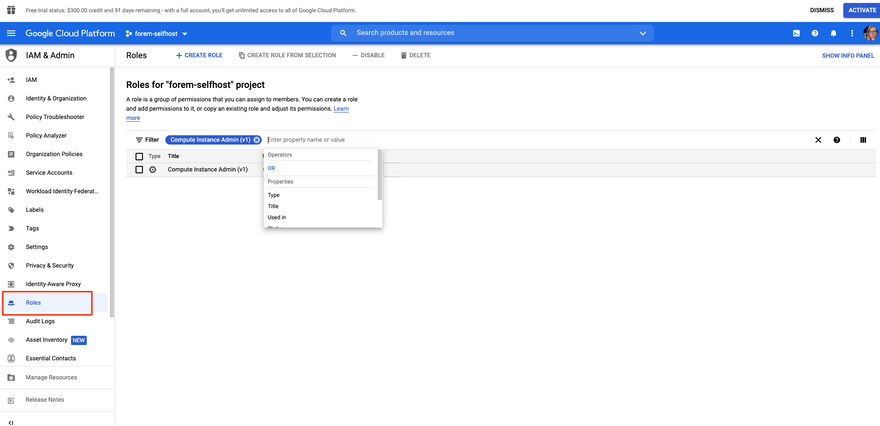Select Roles in the sidebar
The height and width of the screenshot is (426, 880).
[54, 303]
